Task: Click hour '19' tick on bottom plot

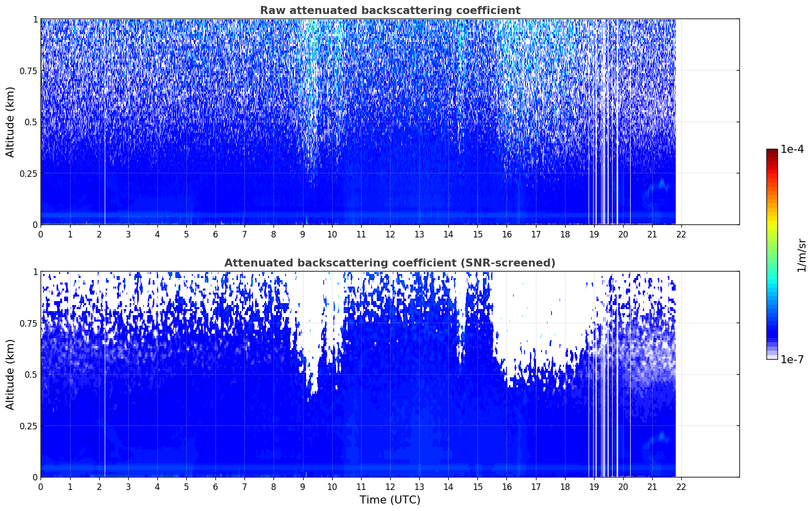Action: [594, 486]
